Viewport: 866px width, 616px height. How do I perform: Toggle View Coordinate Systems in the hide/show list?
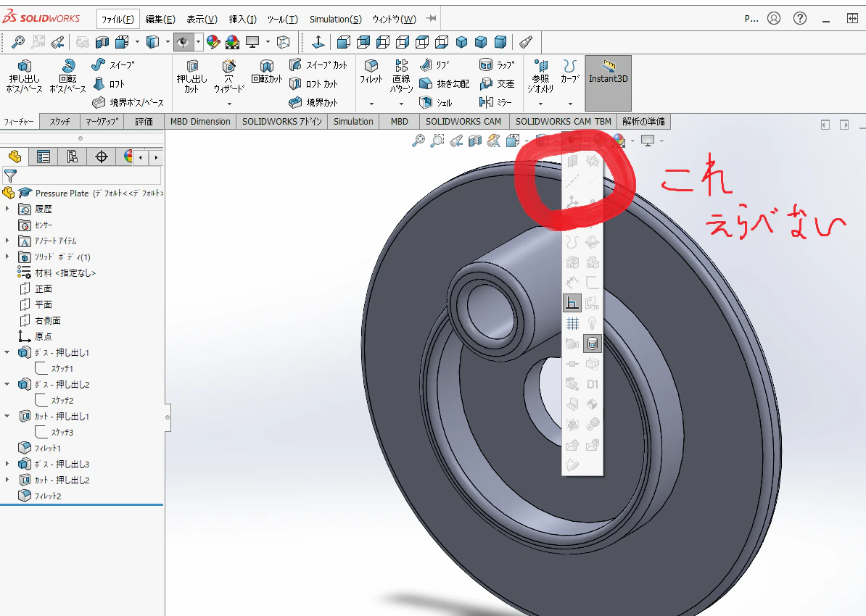point(572,202)
